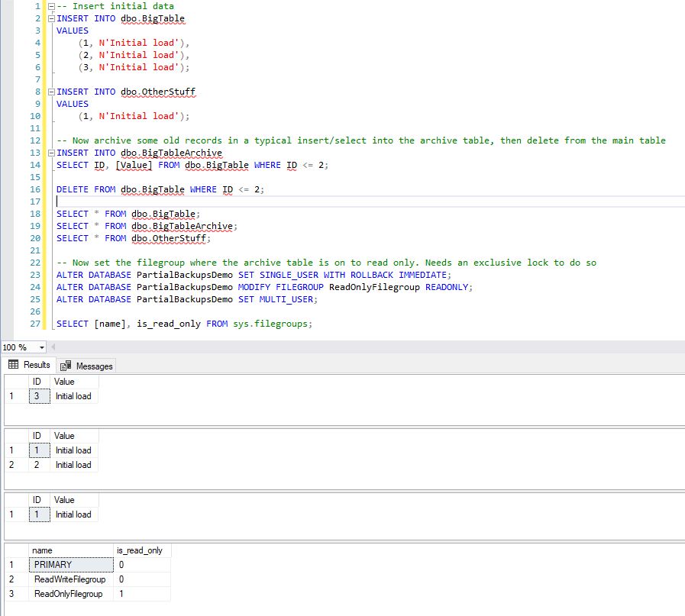
Task: Select the ReadOnlyFilegroup name cell
Action: [70, 594]
